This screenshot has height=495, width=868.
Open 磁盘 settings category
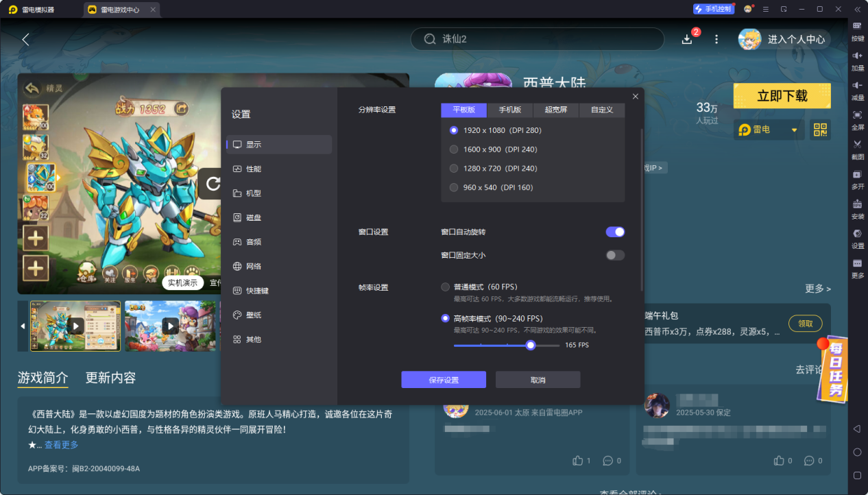pyautogui.click(x=279, y=217)
